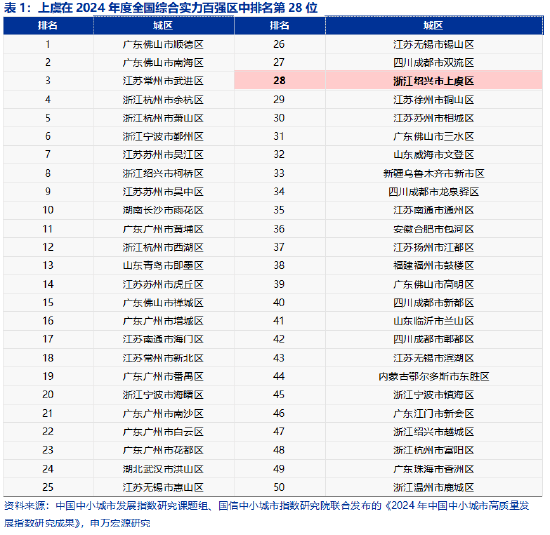Click rank number 44 in the third column
The image size is (550, 535).
click(279, 376)
